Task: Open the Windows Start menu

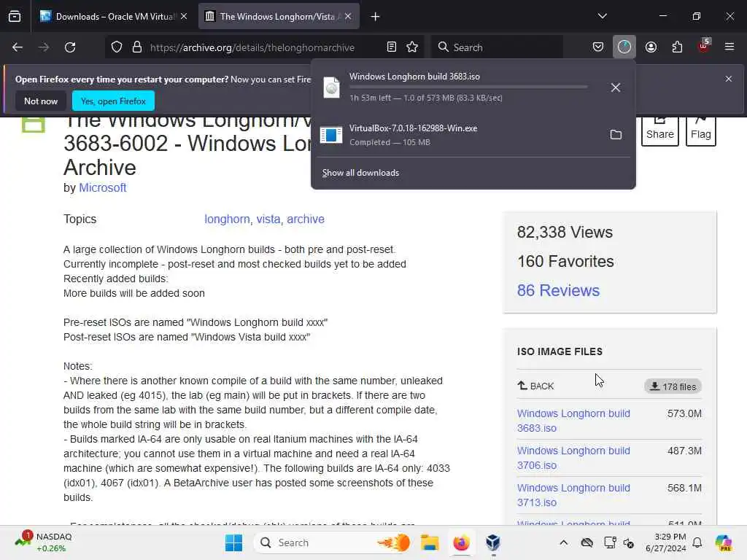Action: click(x=233, y=542)
